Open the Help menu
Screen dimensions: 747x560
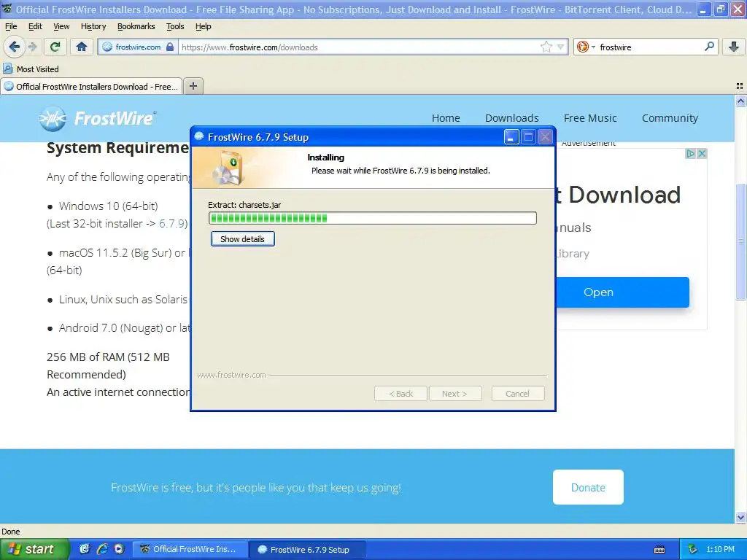tap(204, 26)
